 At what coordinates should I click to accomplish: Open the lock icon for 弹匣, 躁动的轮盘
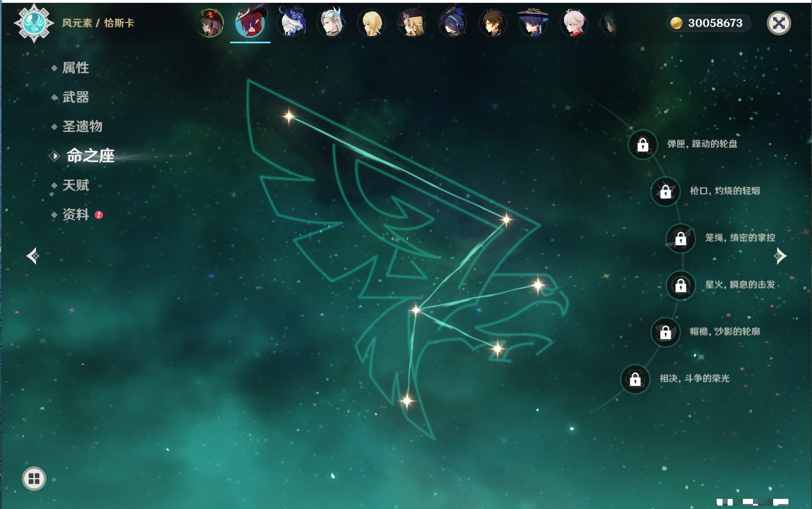coord(643,145)
